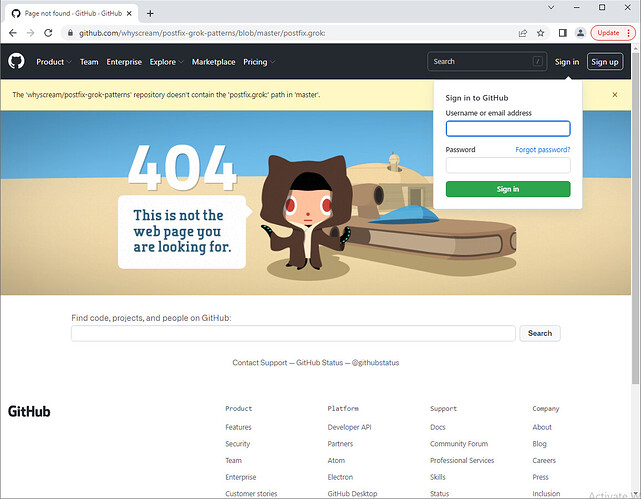This screenshot has width=641, height=499.
Task: Expand the Pricing dropdown menu
Action: 259,62
